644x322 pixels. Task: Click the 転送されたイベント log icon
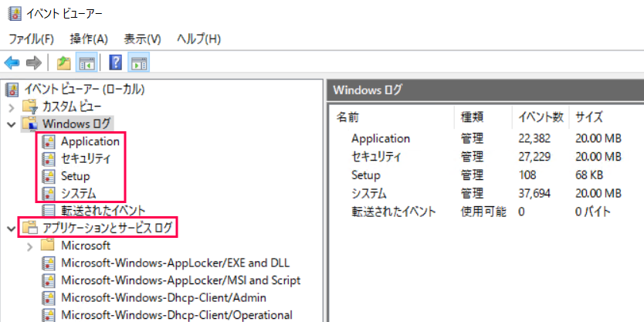(49, 211)
